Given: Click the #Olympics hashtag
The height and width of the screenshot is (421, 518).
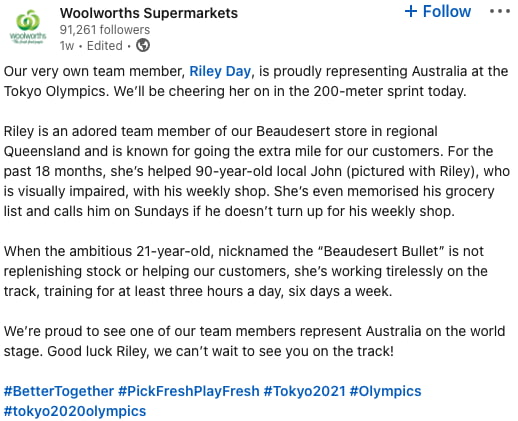Looking at the screenshot, I should pyautogui.click(x=385, y=391).
